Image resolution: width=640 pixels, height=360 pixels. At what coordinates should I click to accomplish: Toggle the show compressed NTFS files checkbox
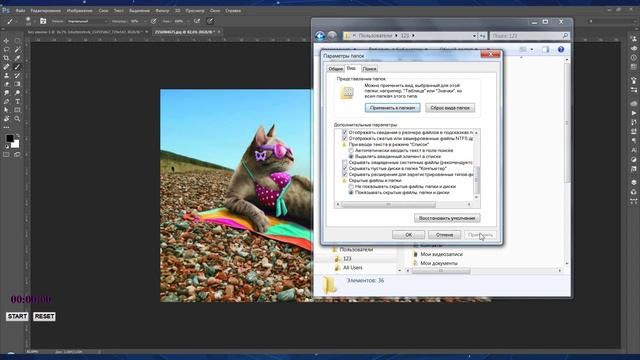click(344, 138)
